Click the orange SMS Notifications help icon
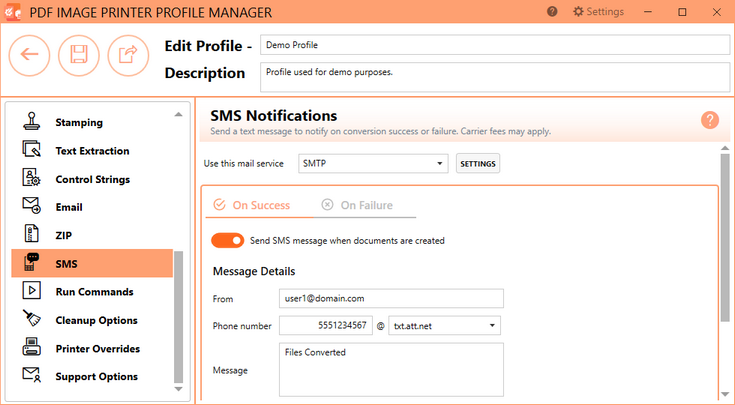The height and width of the screenshot is (405, 735). [710, 120]
